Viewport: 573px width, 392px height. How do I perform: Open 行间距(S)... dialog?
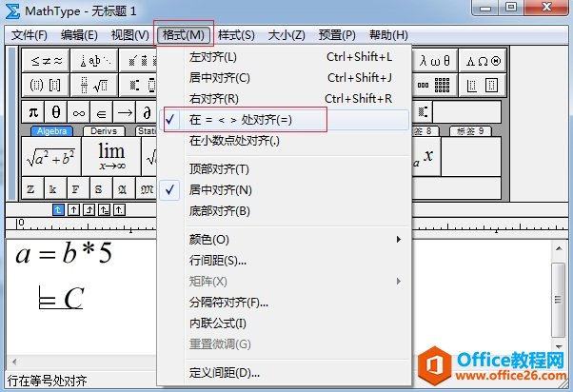284,261
